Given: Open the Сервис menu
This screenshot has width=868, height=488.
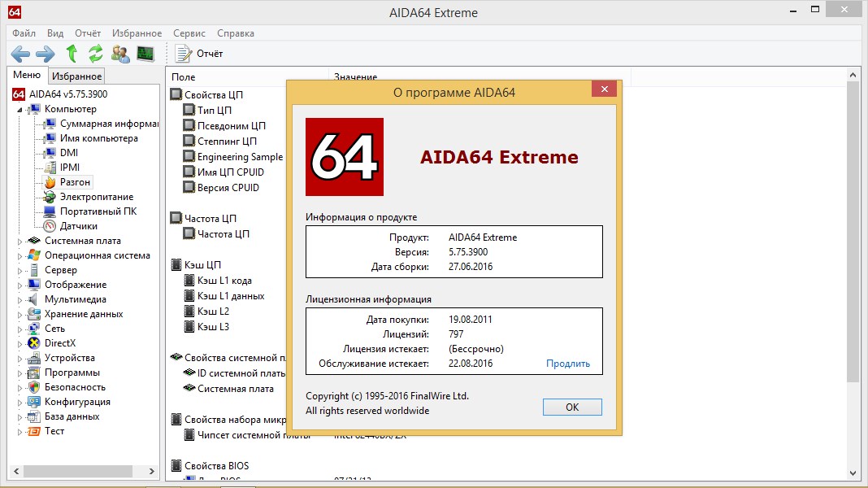Looking at the screenshot, I should pyautogui.click(x=189, y=33).
